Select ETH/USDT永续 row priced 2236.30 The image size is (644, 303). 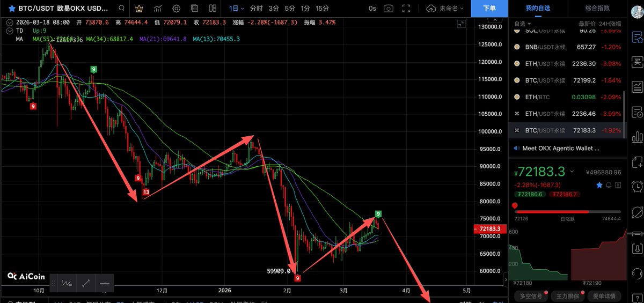tap(567, 64)
